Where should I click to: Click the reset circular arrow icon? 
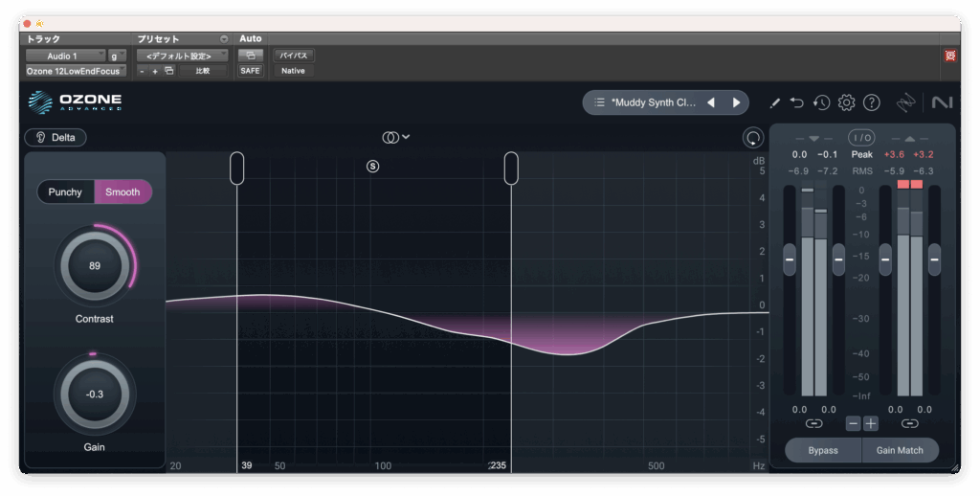coord(753,138)
